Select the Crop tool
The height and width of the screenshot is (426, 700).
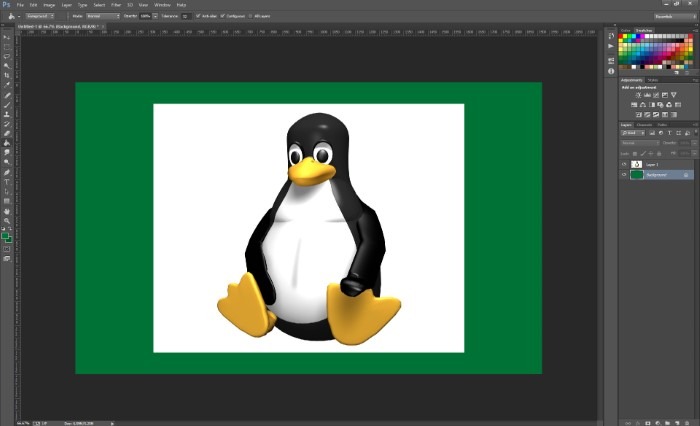coord(7,75)
